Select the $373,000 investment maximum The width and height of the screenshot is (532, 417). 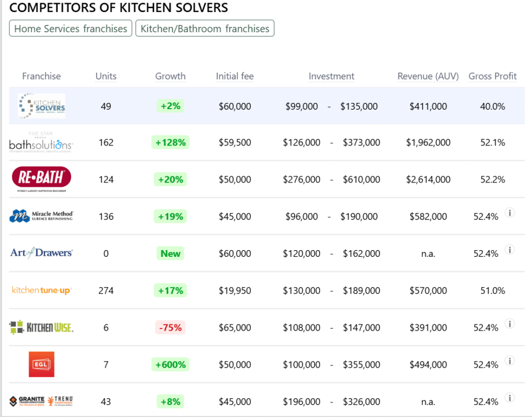pyautogui.click(x=362, y=142)
